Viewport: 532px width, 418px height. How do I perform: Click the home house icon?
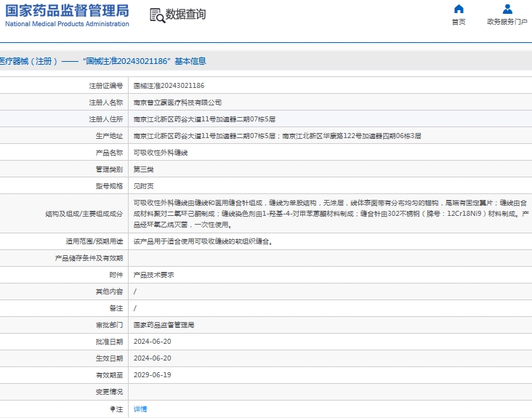pyautogui.click(x=459, y=9)
